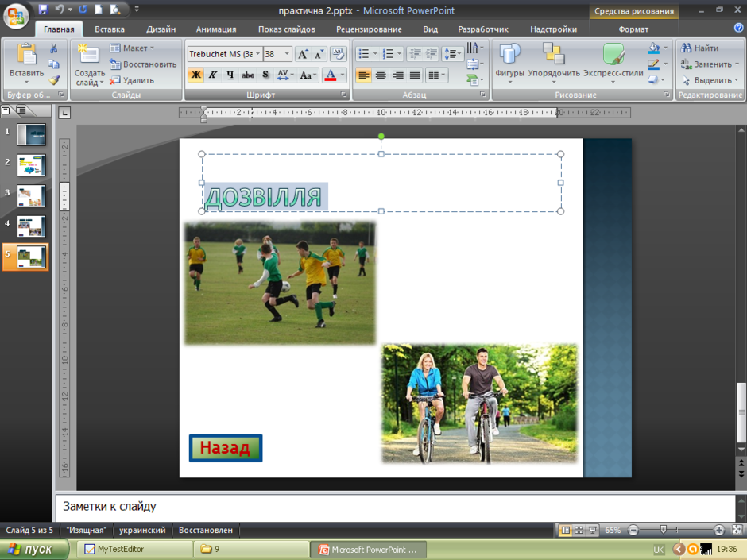Toggle italic К formatting

213,75
